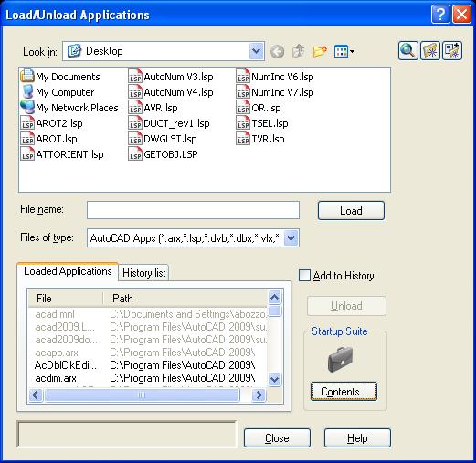Click the loaded list scroll up arrow
This screenshot has width=476, height=463.
point(275,297)
